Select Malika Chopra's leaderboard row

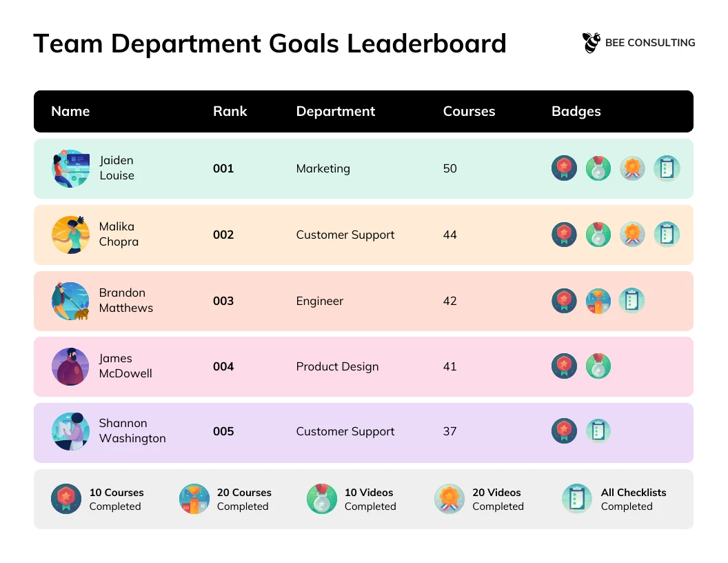(x=364, y=235)
